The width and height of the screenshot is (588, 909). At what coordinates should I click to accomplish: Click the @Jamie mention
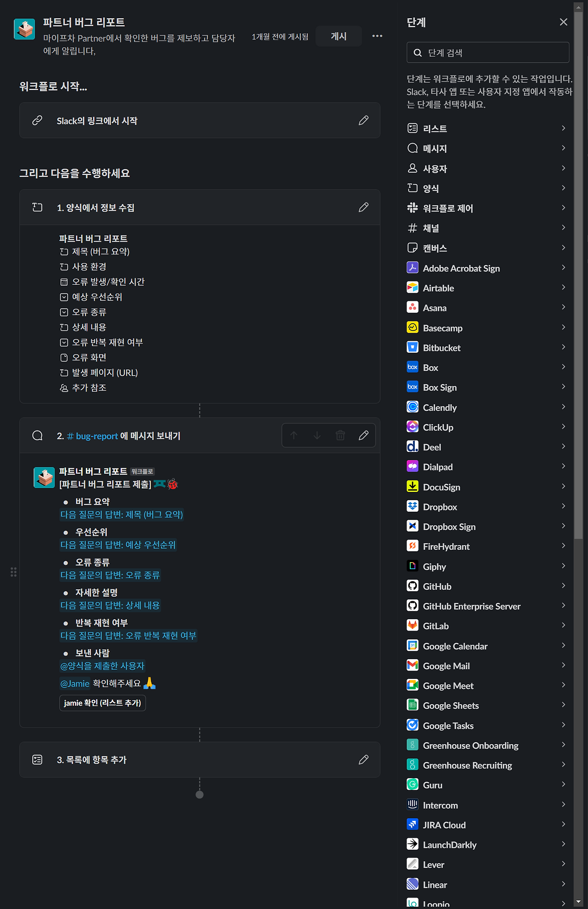click(x=75, y=683)
